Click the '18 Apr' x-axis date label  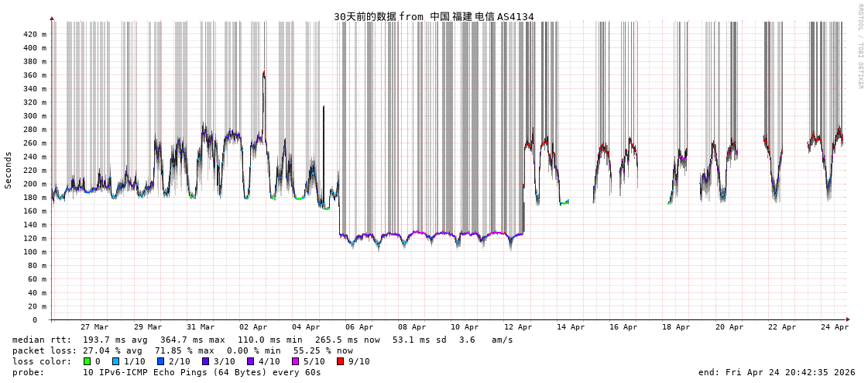676,327
